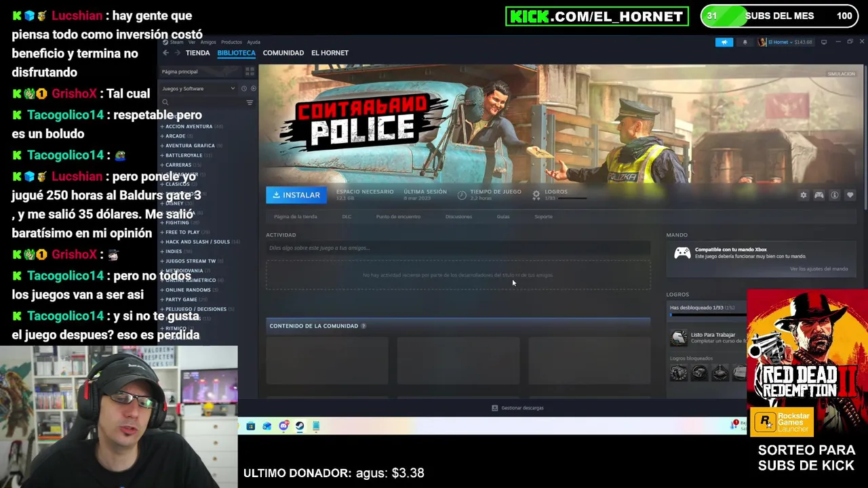Click the grid collections view icon

(250, 71)
